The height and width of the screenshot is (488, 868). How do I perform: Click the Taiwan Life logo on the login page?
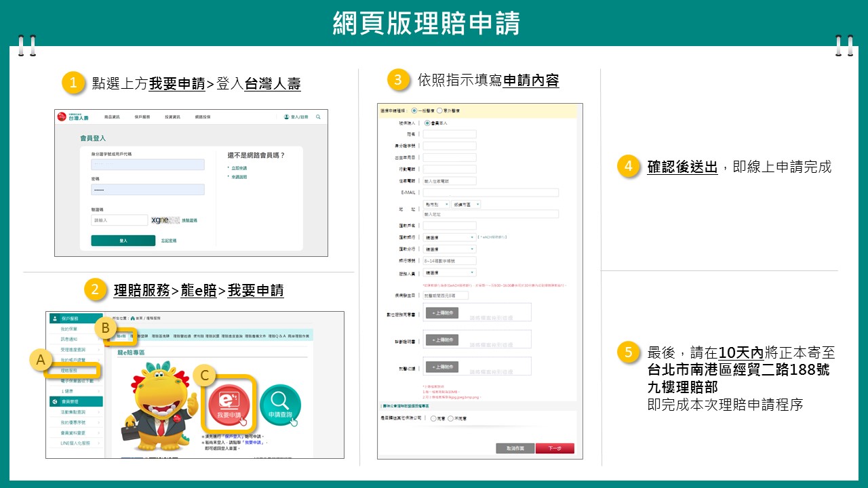pyautogui.click(x=73, y=117)
